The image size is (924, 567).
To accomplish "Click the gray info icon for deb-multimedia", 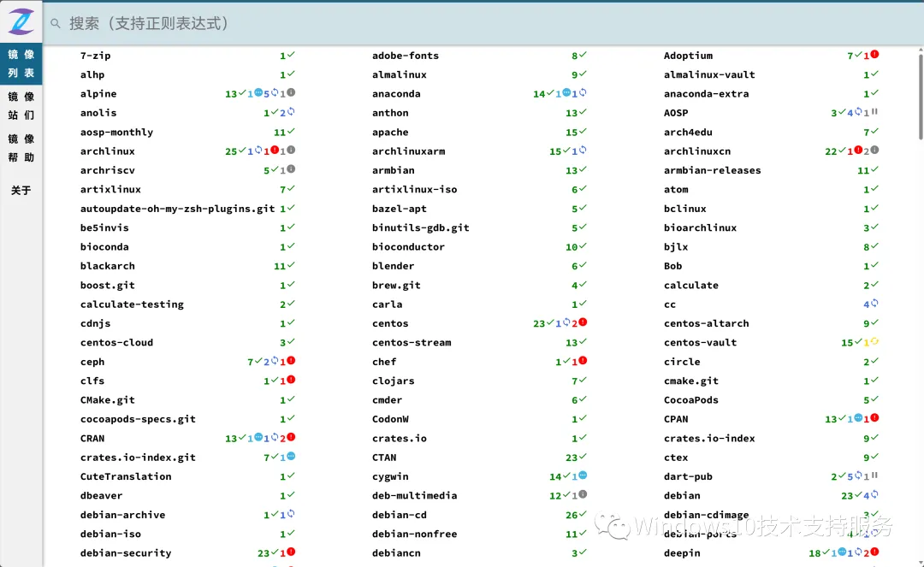I will 583,494.
